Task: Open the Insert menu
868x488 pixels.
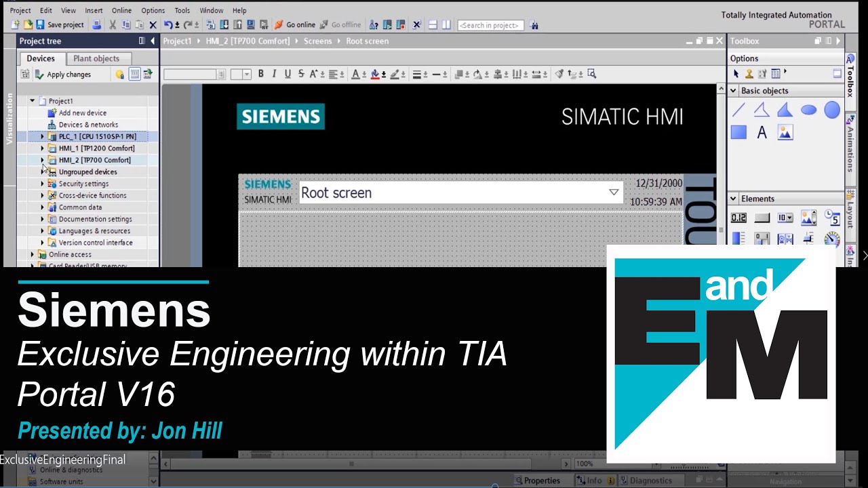Action: pyautogui.click(x=94, y=10)
